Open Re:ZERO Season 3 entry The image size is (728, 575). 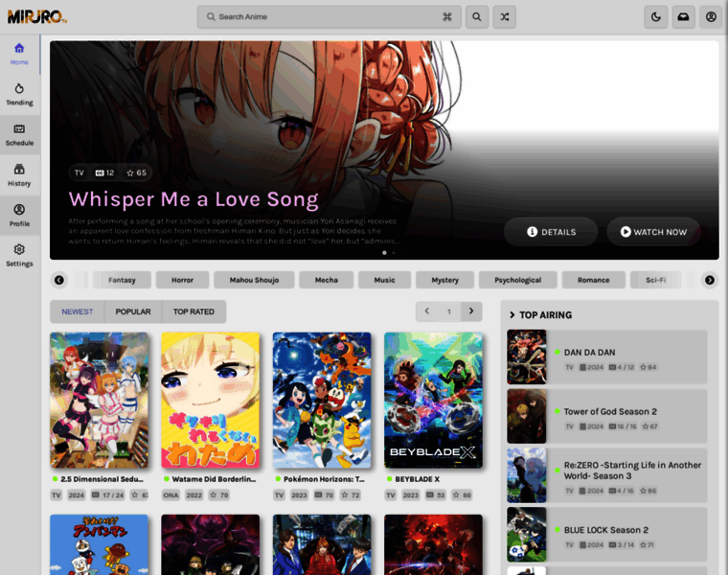tap(606, 475)
